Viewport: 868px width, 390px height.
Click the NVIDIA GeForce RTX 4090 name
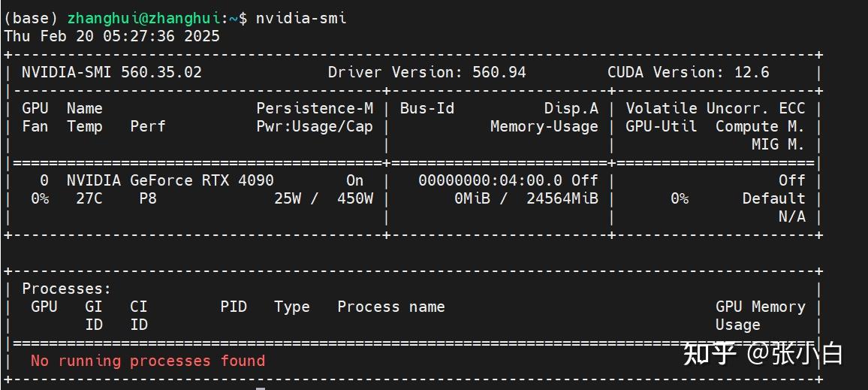tap(170, 180)
